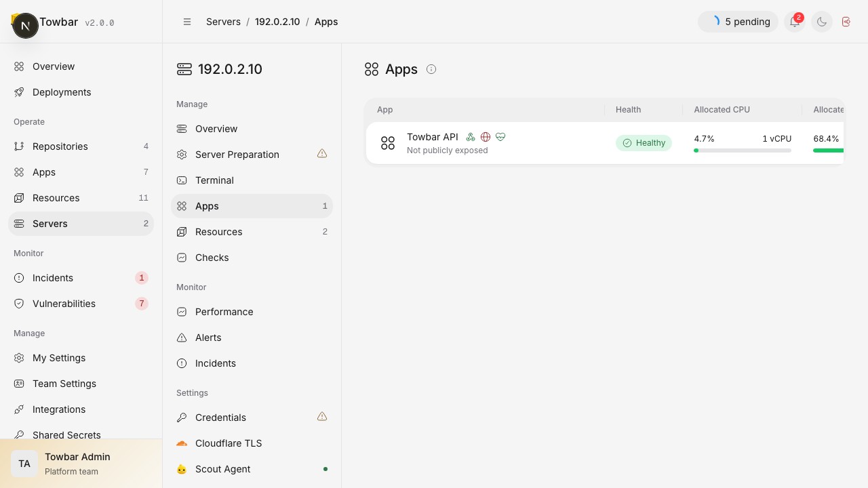Open the 5 pending status button
Viewport: 868px width, 488px height.
tap(738, 22)
